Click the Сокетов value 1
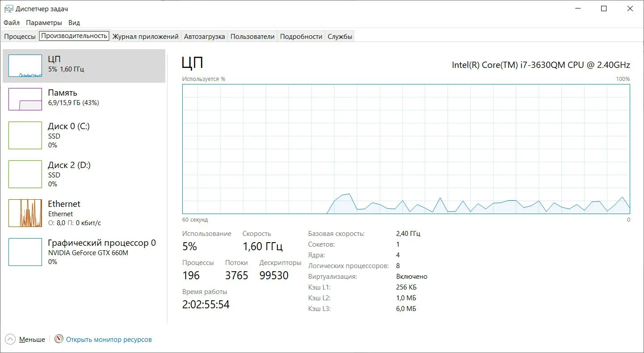 click(398, 244)
